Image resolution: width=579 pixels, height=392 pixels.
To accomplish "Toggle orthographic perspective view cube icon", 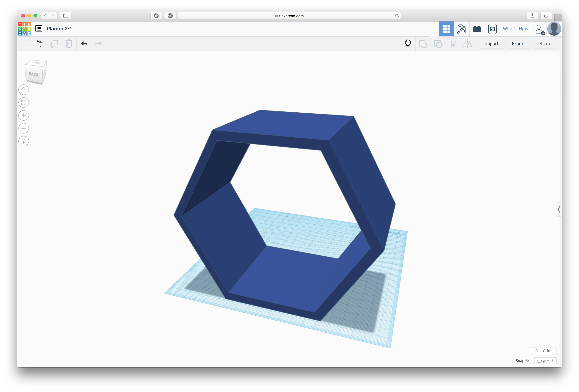I will pos(24,141).
